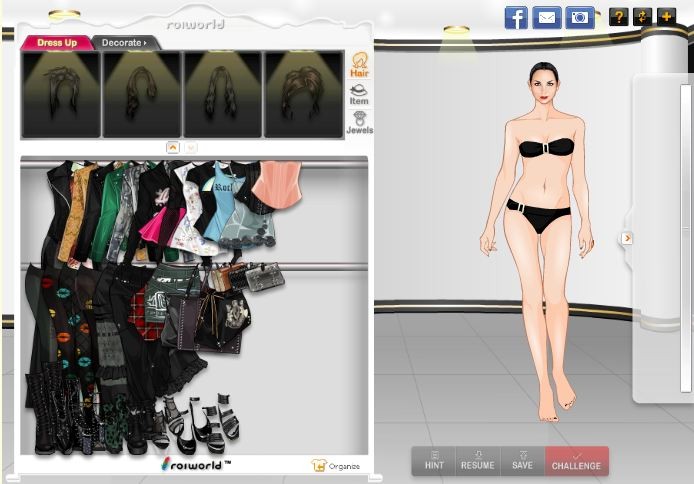
Task: Start the red Challenge button
Action: tap(577, 460)
